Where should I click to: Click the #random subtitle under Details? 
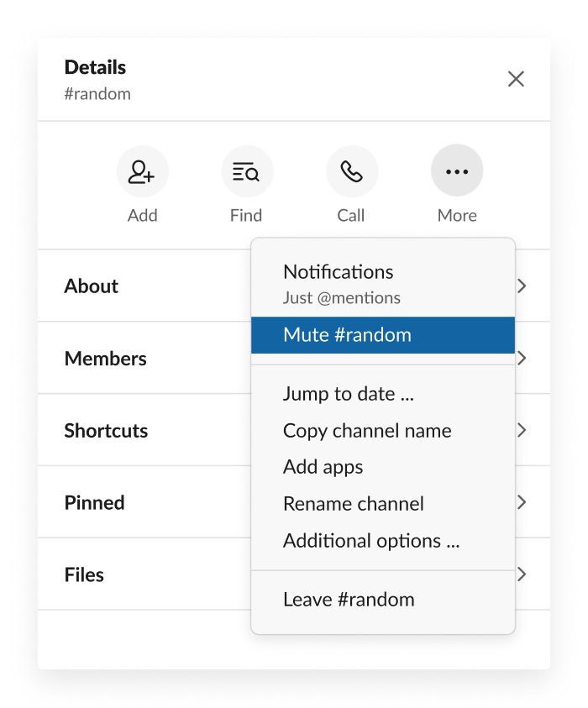97,94
